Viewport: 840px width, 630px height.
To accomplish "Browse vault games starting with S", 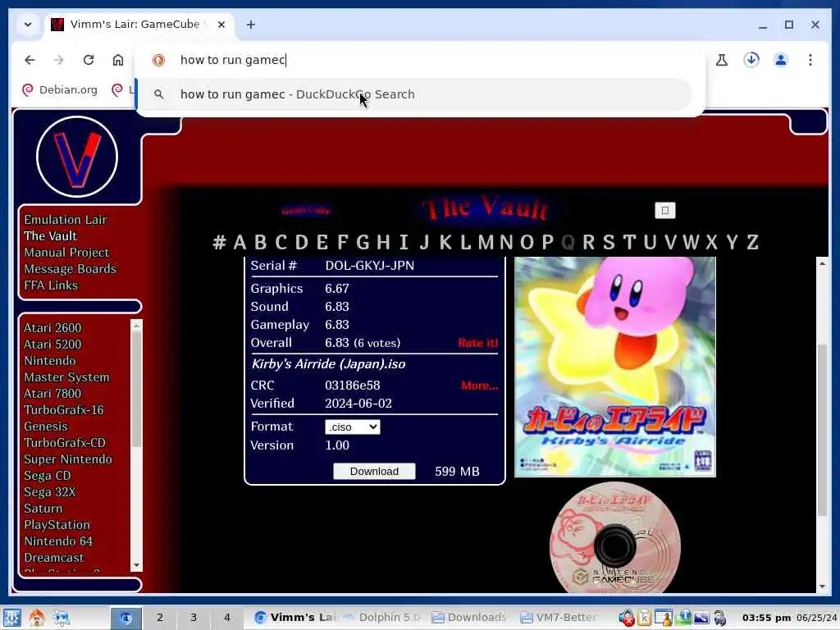I will pos(609,242).
